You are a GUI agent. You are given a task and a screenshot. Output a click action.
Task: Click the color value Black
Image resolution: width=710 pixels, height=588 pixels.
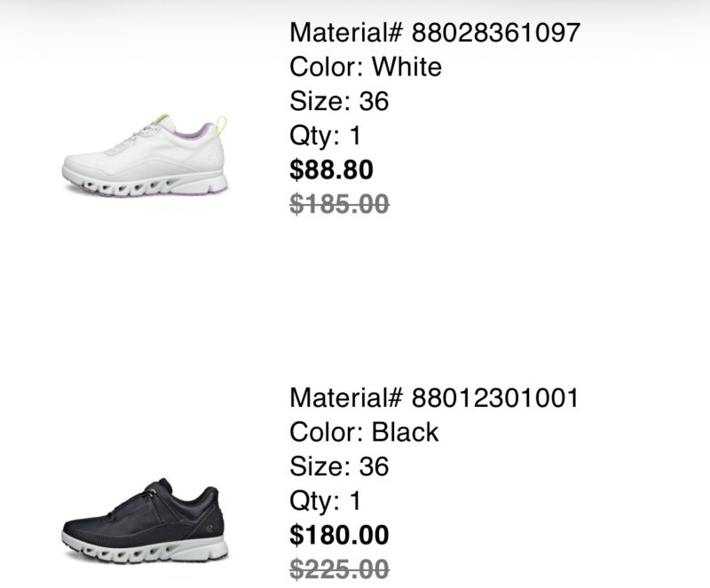coord(405,432)
